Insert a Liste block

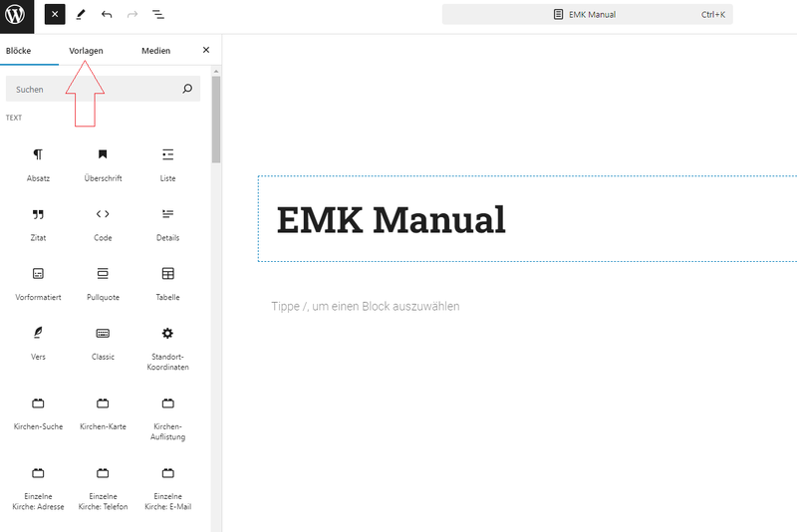(x=167, y=164)
